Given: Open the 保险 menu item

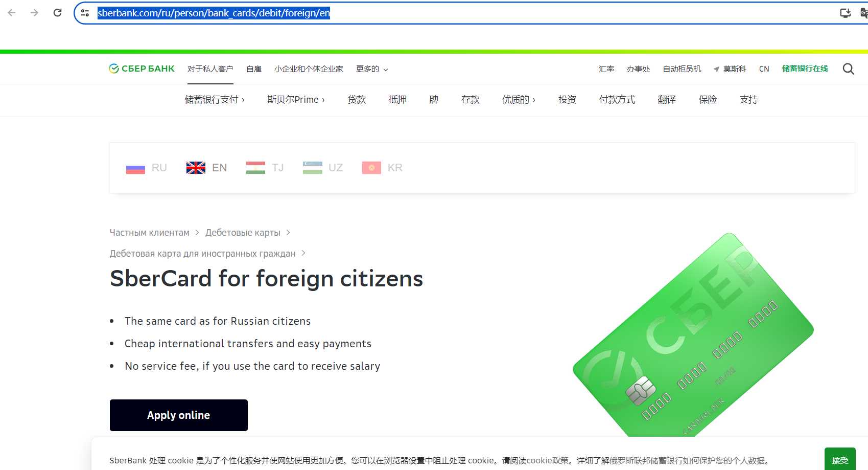Looking at the screenshot, I should coord(708,100).
